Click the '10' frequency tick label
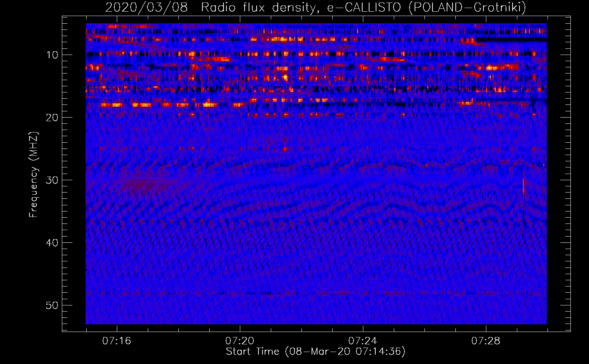This screenshot has width=589, height=364. point(52,55)
